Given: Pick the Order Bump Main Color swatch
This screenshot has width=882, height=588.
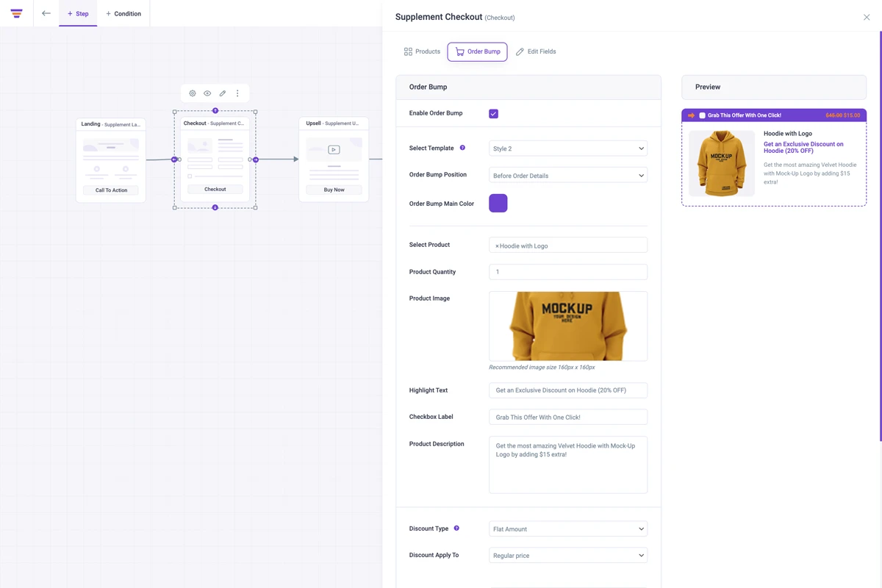Looking at the screenshot, I should coord(498,204).
